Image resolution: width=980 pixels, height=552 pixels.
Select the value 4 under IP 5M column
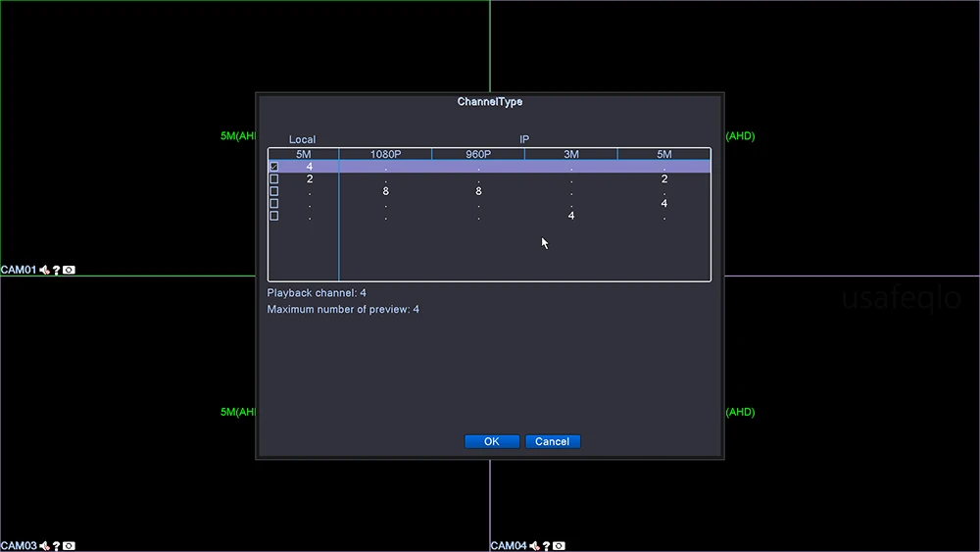pyautogui.click(x=664, y=203)
